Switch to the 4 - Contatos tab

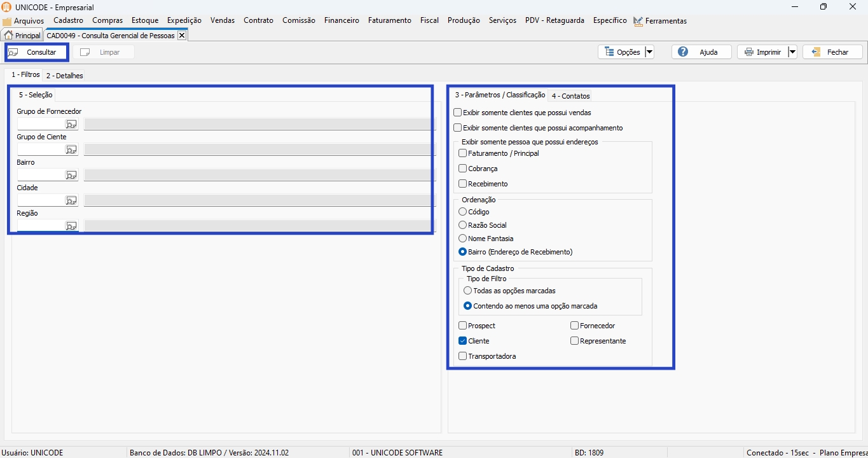[570, 96]
